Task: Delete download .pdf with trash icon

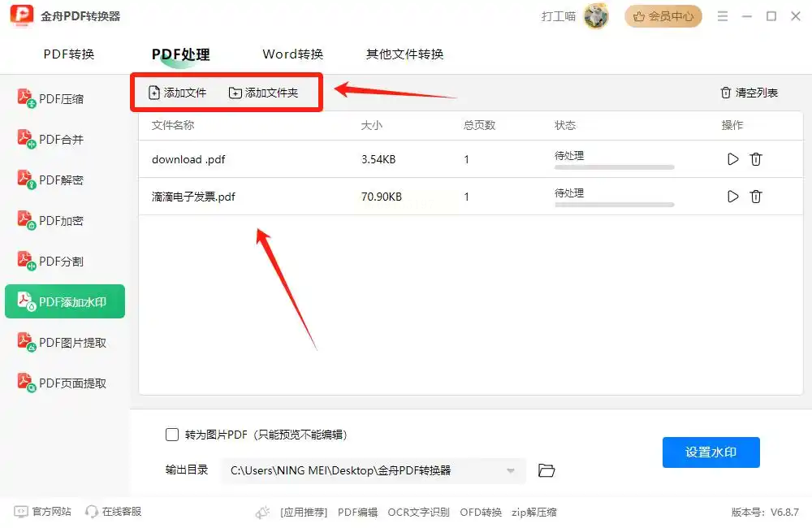Action: click(755, 159)
